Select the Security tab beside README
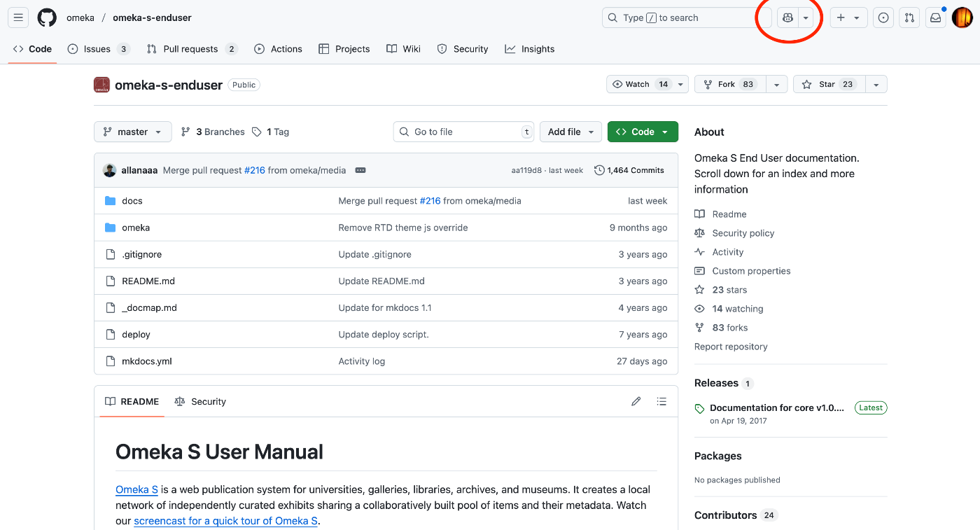Image resolution: width=980 pixels, height=530 pixels. (200, 401)
